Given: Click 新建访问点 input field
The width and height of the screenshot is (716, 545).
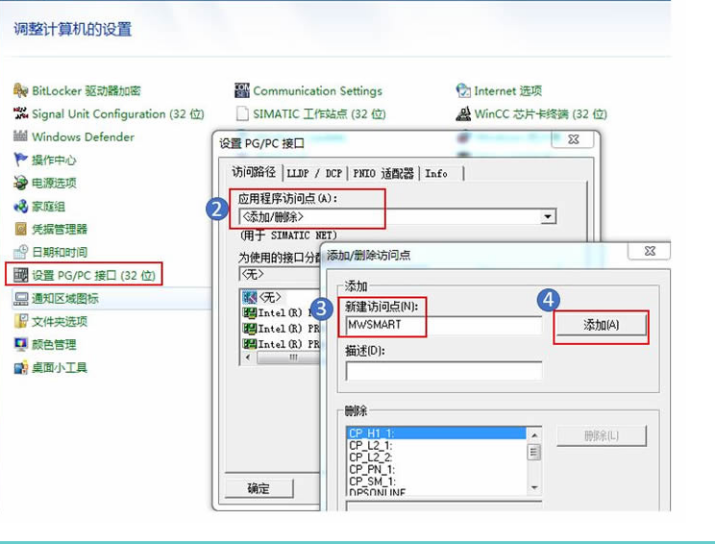Looking at the screenshot, I should coord(443,325).
